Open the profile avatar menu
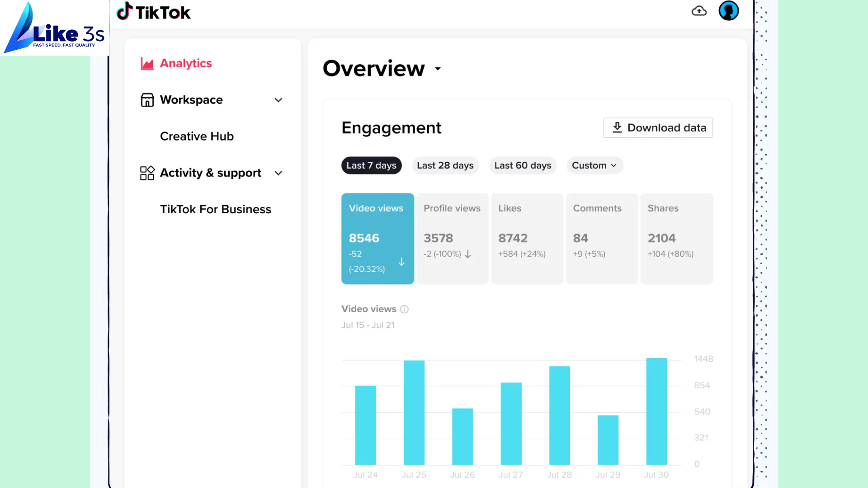The image size is (868, 488). (729, 11)
